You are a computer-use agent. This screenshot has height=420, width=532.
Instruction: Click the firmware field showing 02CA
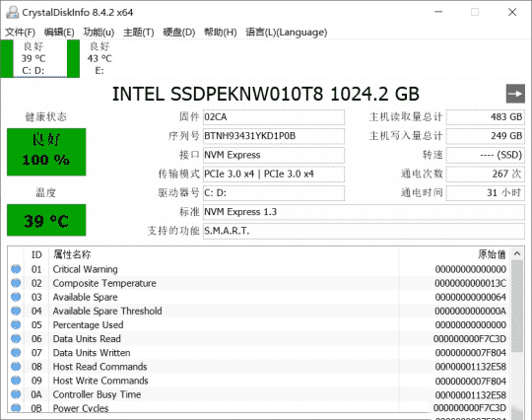[274, 117]
